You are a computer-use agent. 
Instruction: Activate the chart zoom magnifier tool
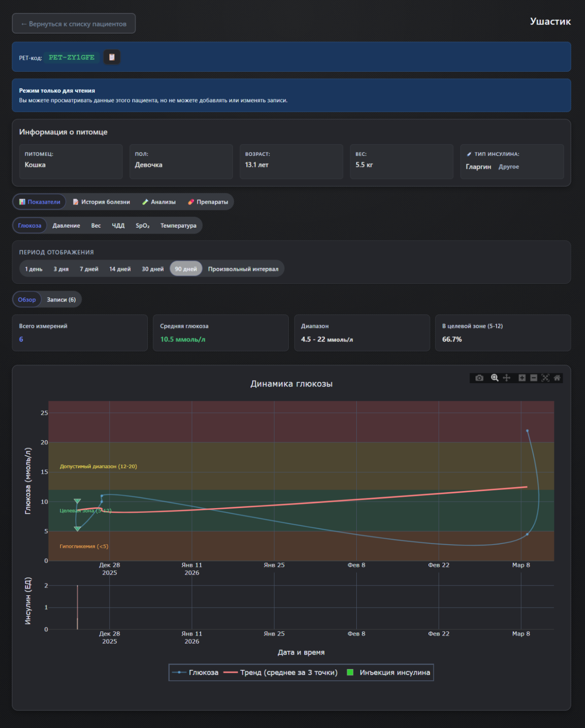point(495,378)
